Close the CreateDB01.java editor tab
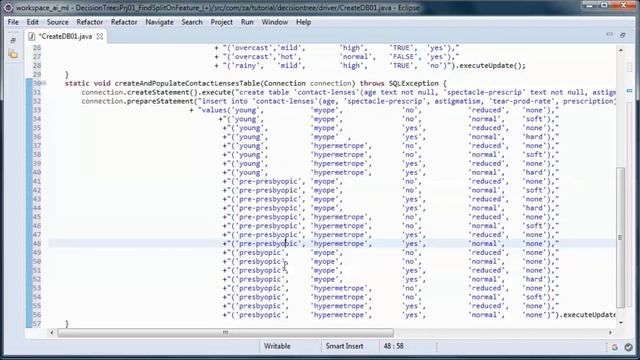 pyautogui.click(x=100, y=36)
